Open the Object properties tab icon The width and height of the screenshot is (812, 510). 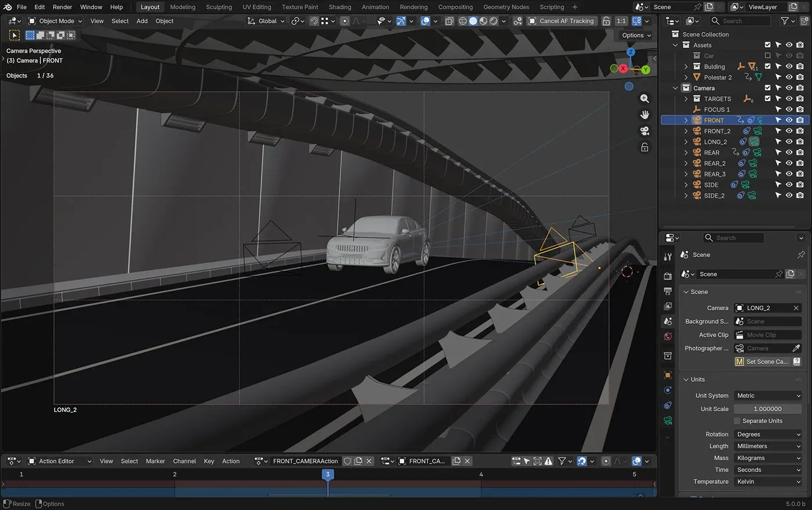(x=668, y=375)
